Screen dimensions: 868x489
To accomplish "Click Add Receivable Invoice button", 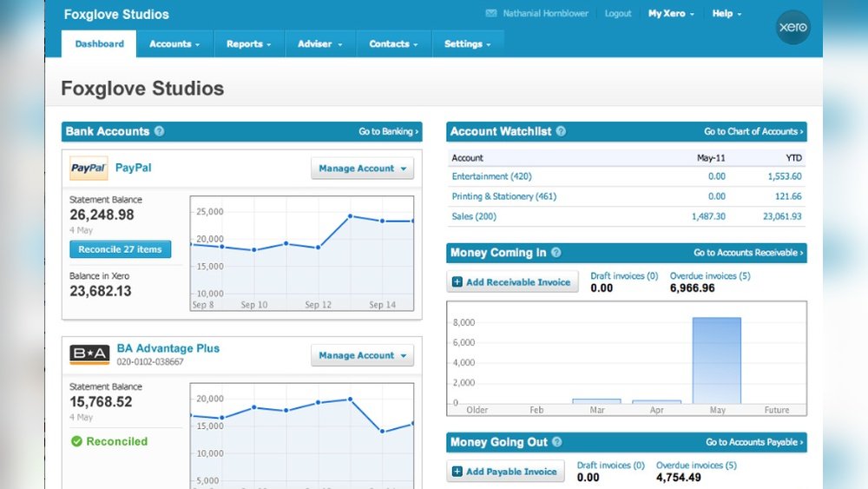I will [512, 282].
